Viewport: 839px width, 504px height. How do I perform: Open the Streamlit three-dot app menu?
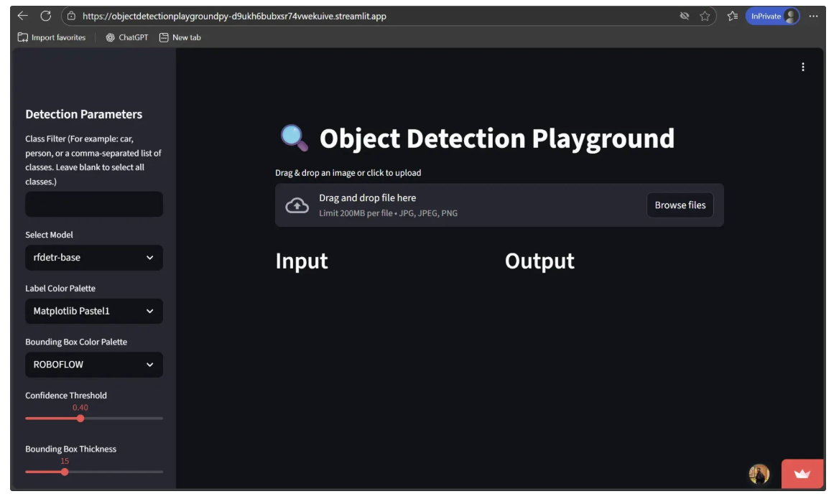pos(802,67)
